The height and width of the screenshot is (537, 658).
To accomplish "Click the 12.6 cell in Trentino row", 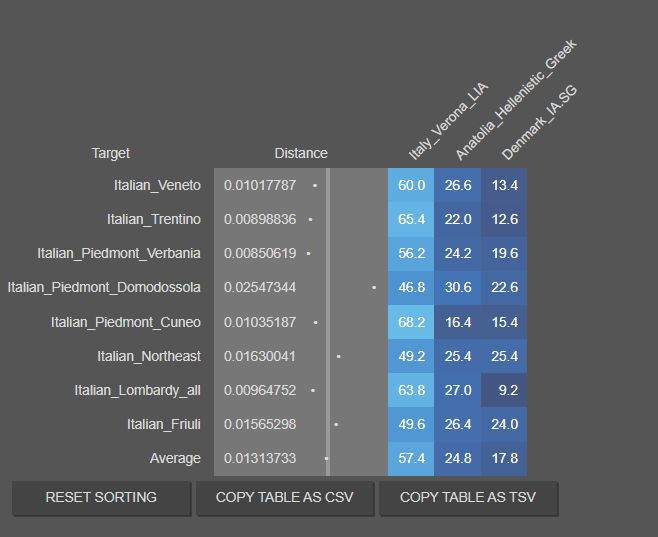I will point(504,219).
